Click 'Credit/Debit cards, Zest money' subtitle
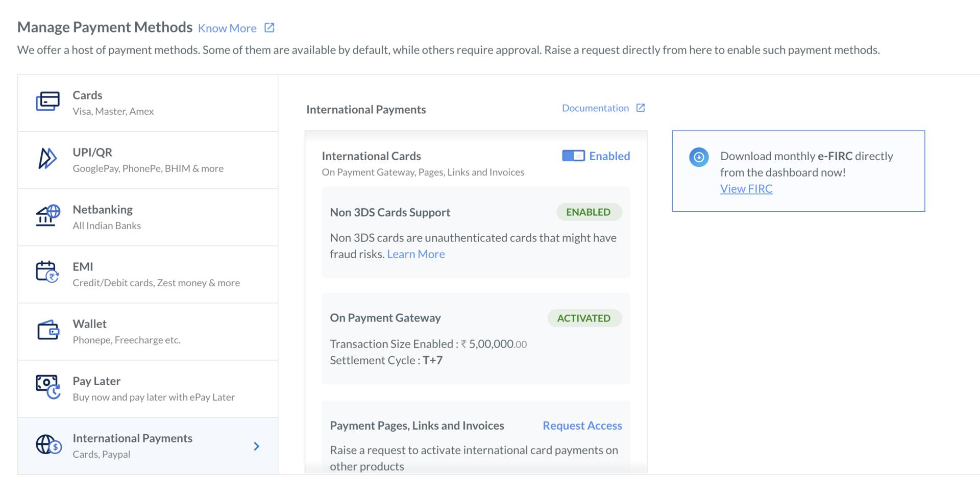Image resolution: width=980 pixels, height=499 pixels. click(x=156, y=283)
